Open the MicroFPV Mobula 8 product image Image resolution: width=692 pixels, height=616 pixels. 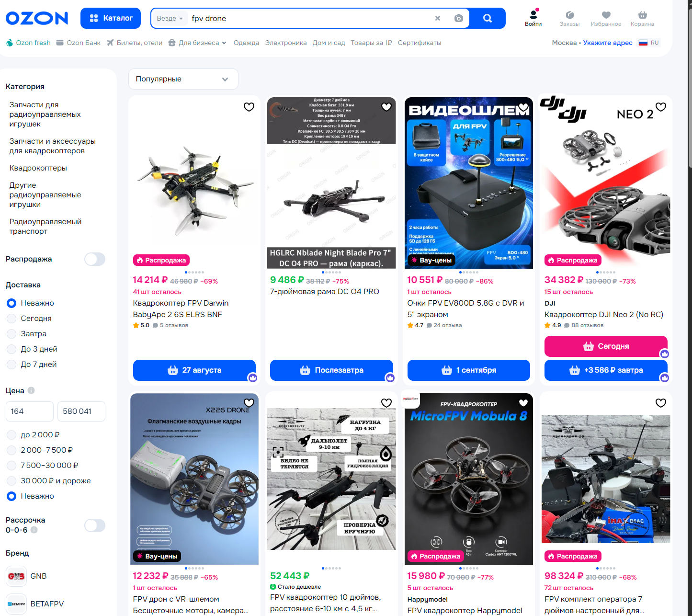tap(469, 479)
